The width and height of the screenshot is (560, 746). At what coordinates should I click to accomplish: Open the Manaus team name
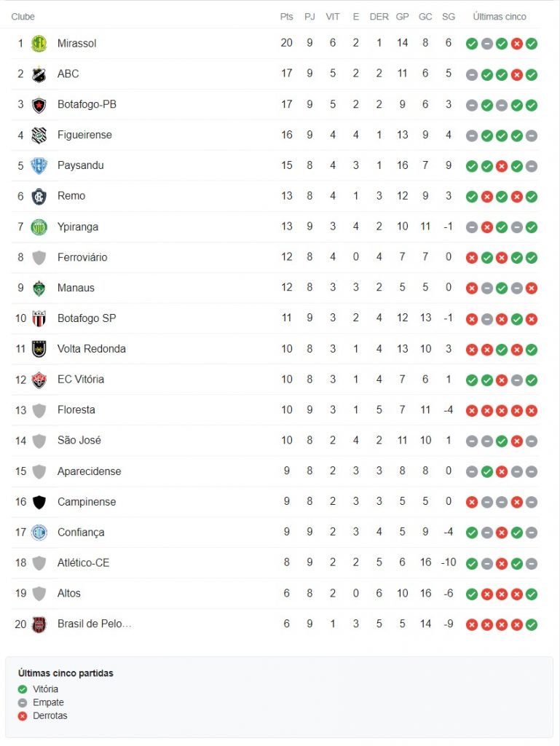(x=76, y=288)
